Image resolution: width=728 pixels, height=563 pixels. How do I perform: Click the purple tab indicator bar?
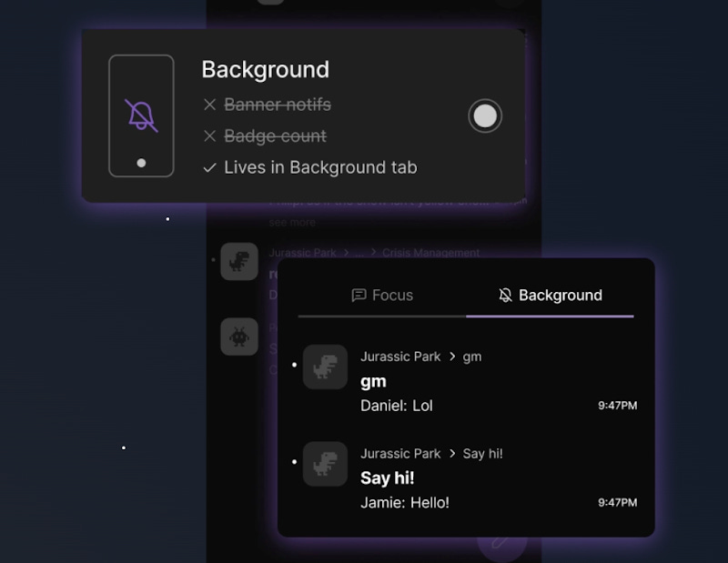pyautogui.click(x=550, y=315)
